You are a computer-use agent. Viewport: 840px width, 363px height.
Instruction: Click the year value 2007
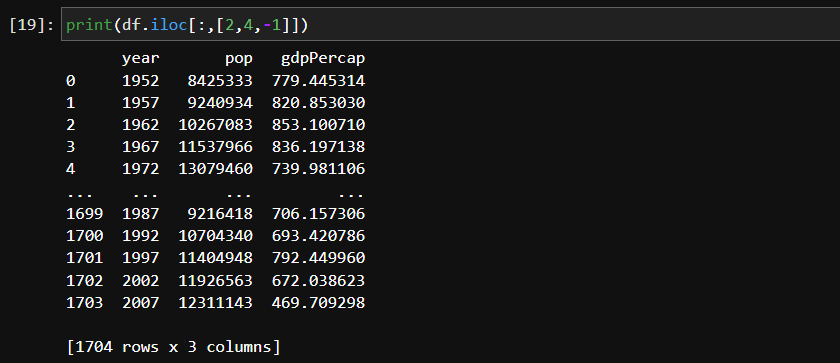pyautogui.click(x=140, y=303)
